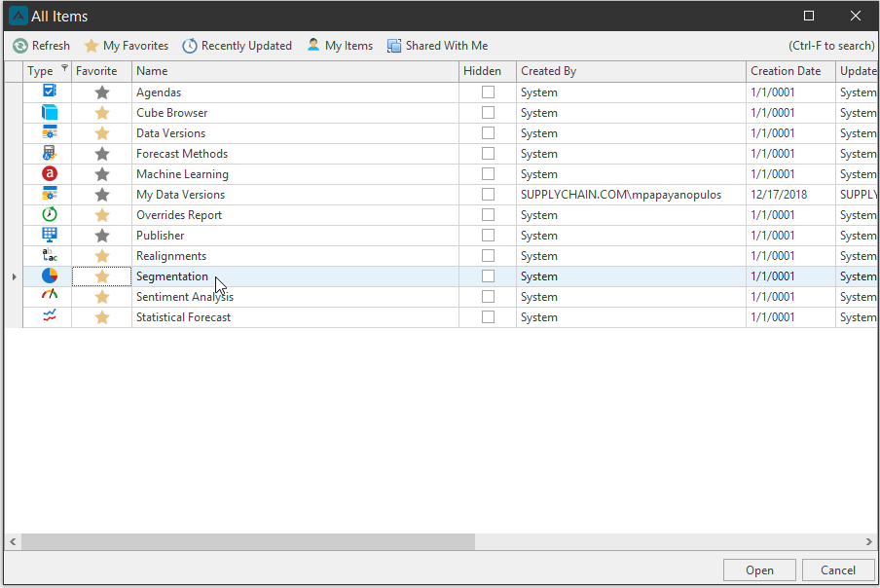
Task: Select the Overrides Report name cell
Action: tap(295, 215)
